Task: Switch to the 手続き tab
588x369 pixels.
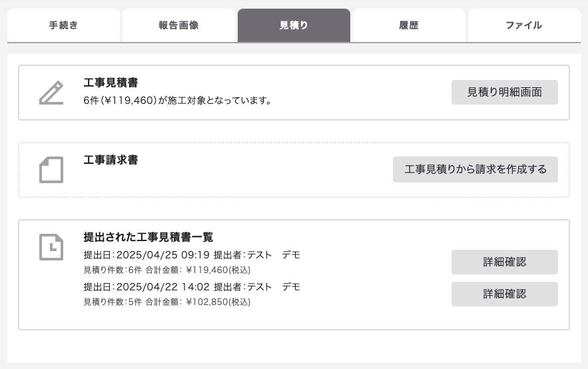Action: coord(63,25)
